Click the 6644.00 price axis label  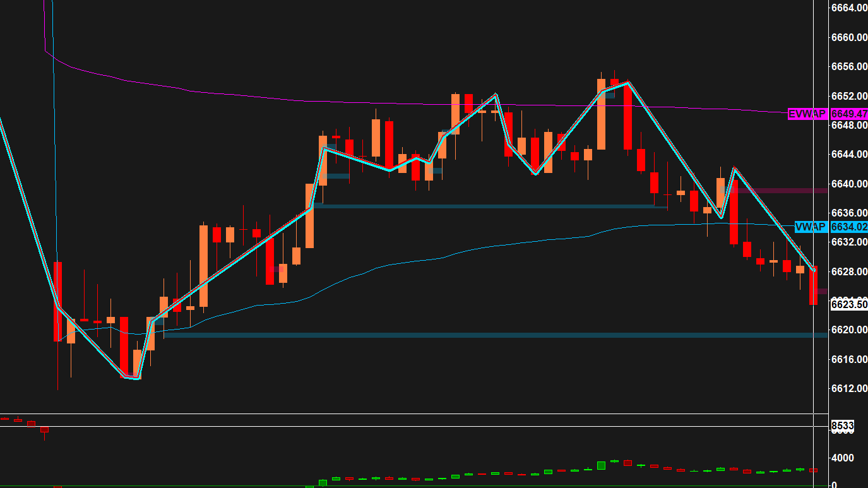pos(848,154)
